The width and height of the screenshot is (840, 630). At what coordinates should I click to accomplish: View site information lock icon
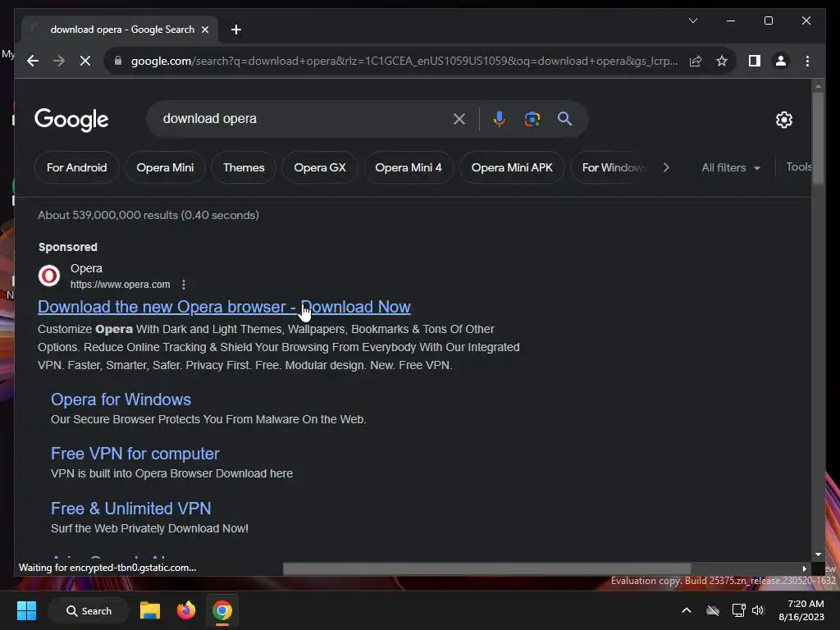(x=118, y=61)
